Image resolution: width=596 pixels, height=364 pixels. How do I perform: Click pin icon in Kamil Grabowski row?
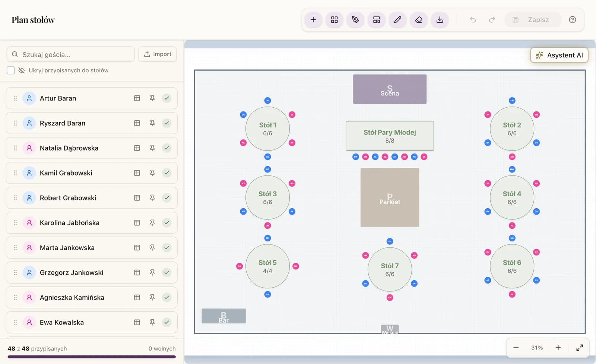(152, 173)
